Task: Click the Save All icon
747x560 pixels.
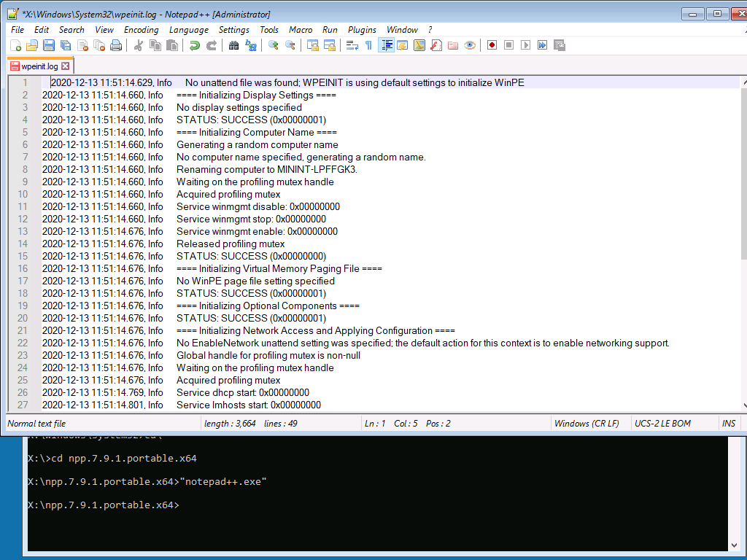Action: pos(66,45)
